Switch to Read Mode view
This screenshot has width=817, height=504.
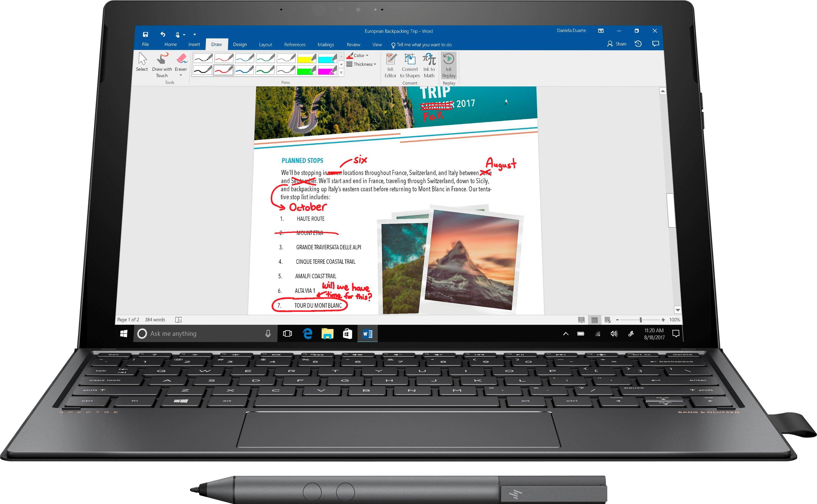click(x=581, y=320)
